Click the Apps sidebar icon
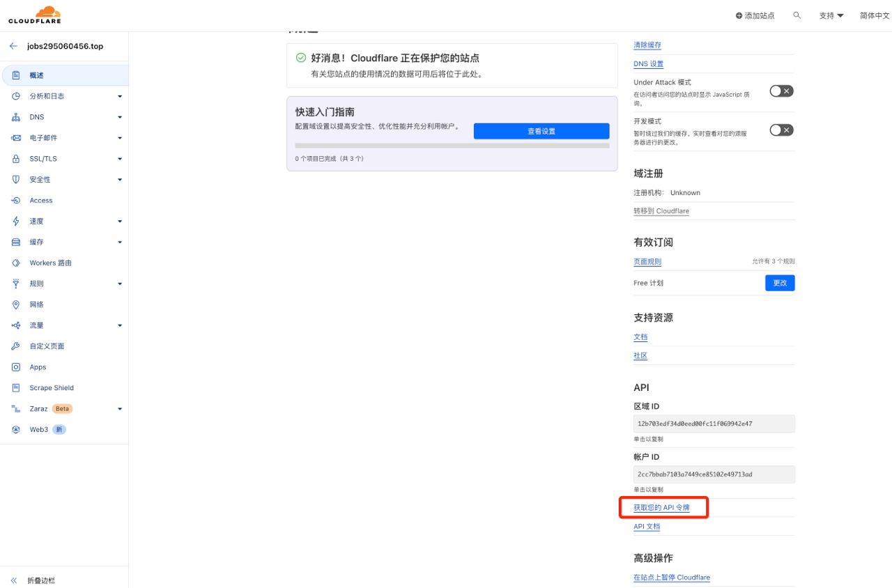Viewport: 892px width, 588px height. point(16,367)
